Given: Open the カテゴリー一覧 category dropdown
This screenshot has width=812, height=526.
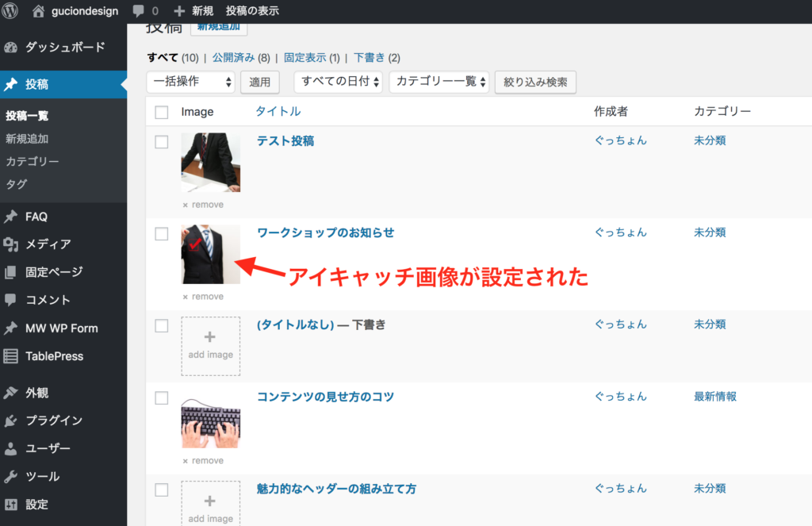Looking at the screenshot, I should (x=439, y=81).
